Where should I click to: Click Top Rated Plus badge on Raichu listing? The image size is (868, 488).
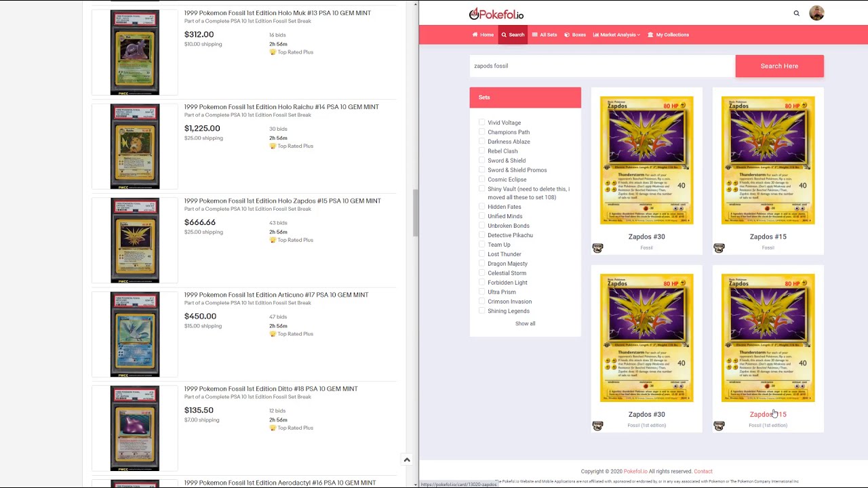[291, 146]
